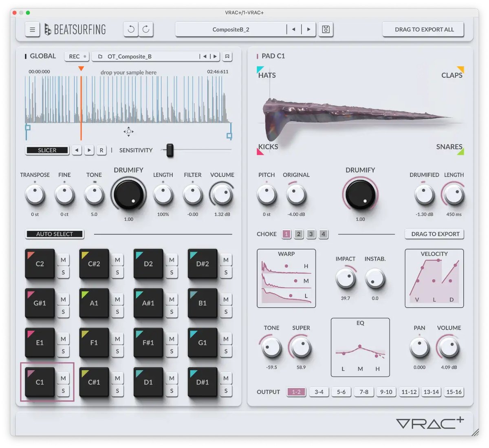This screenshot has height=448, width=489.
Task: Mute pad B1
Action: pos(226,299)
